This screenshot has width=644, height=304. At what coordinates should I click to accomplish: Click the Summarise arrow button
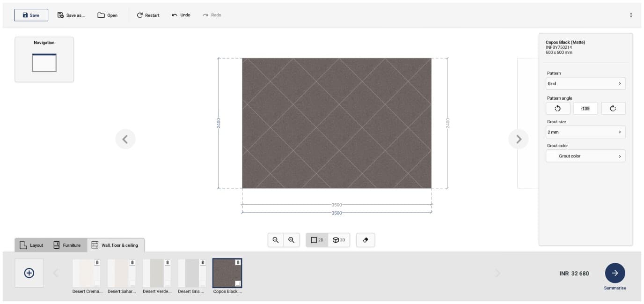click(615, 273)
